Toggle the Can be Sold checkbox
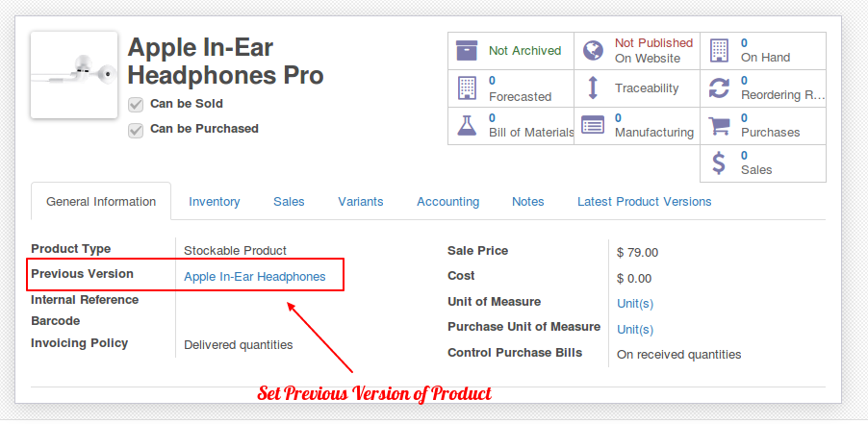The height and width of the screenshot is (424, 868). point(136,105)
